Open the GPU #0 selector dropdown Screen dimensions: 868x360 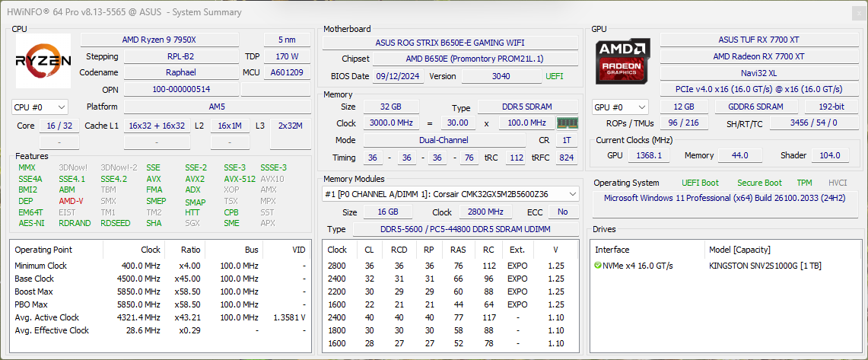click(x=621, y=107)
